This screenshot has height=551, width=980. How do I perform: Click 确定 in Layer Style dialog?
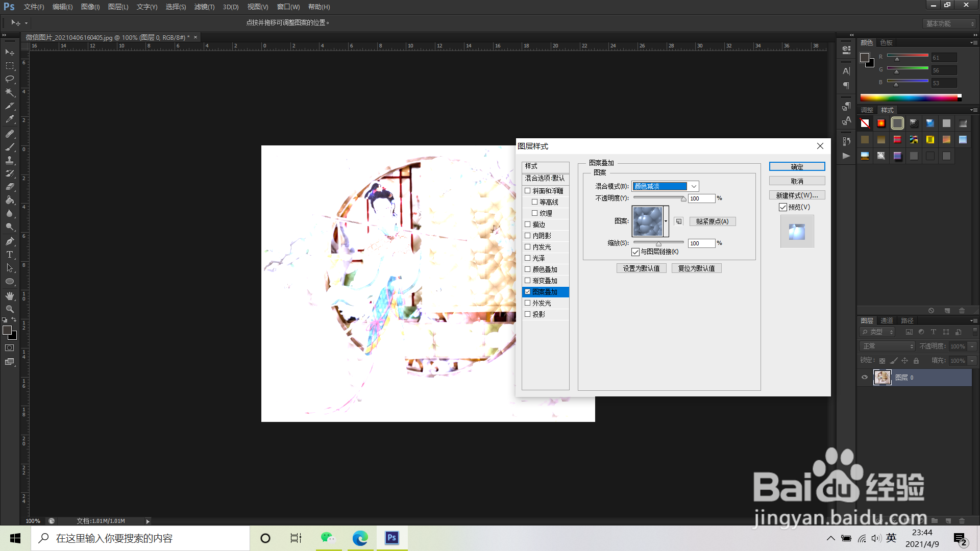797,167
